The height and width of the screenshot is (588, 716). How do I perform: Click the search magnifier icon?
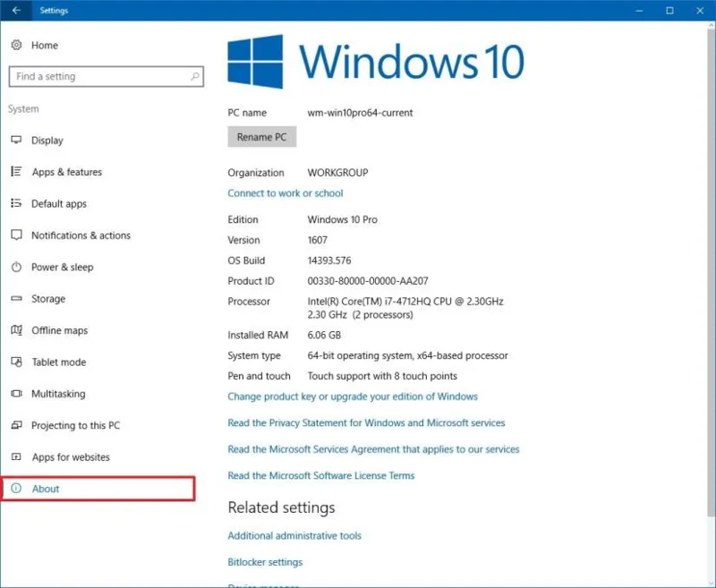tap(195, 76)
